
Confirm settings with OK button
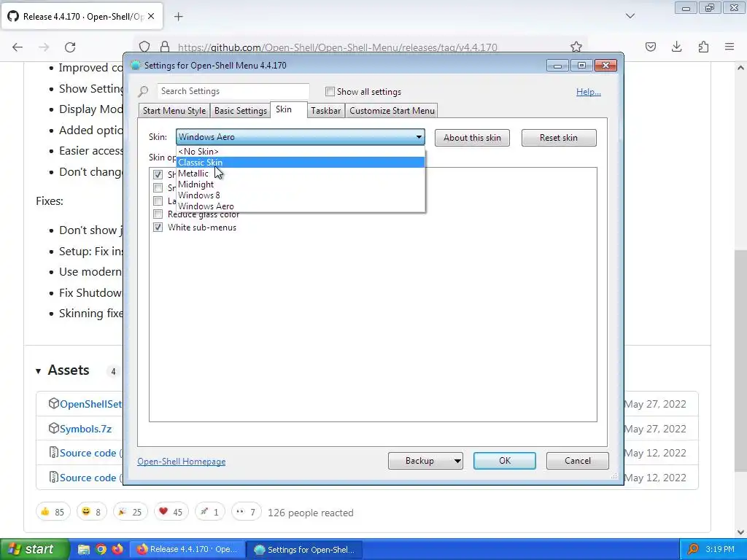tap(505, 461)
